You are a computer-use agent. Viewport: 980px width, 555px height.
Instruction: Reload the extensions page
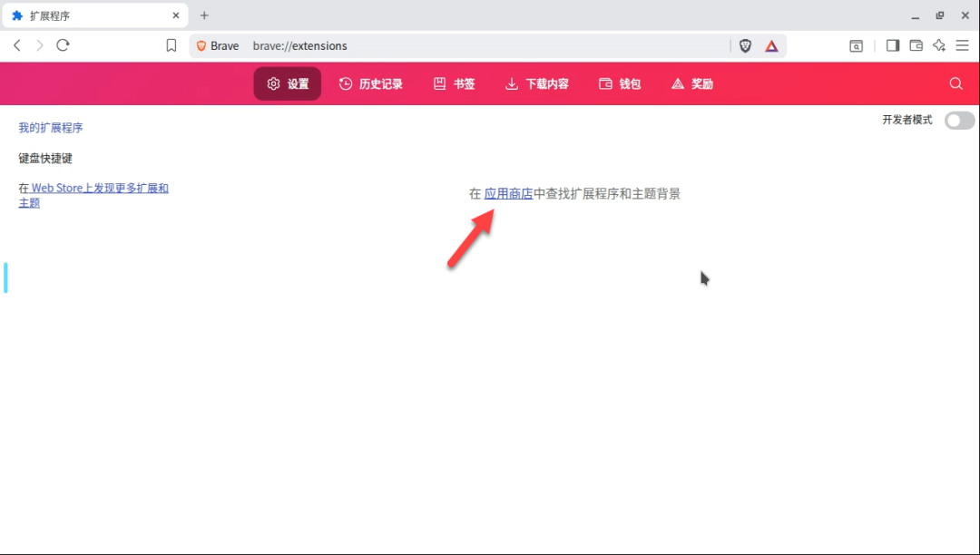(x=63, y=45)
